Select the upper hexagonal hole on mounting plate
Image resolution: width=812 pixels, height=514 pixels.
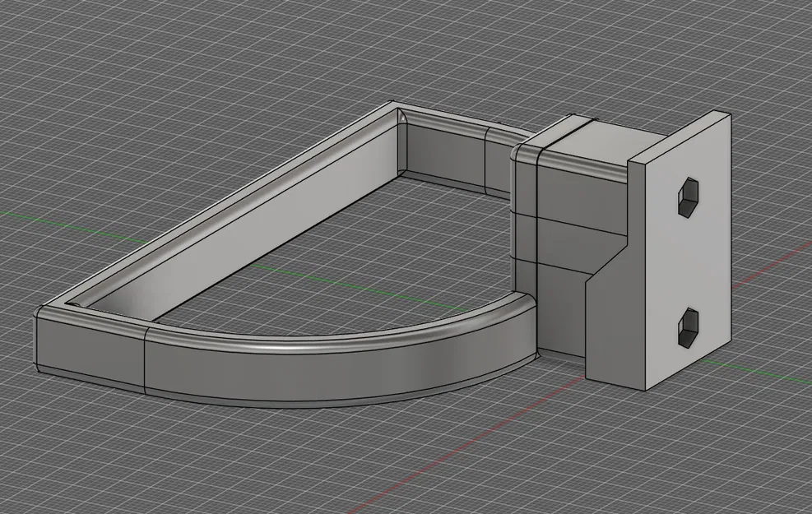[689, 197]
